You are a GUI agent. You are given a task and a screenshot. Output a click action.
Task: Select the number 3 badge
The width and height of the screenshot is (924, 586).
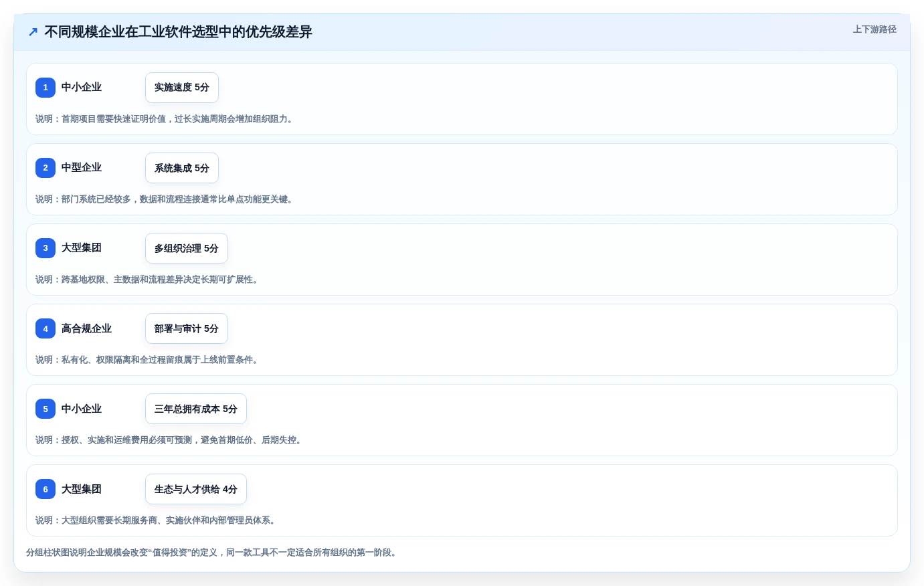(45, 248)
